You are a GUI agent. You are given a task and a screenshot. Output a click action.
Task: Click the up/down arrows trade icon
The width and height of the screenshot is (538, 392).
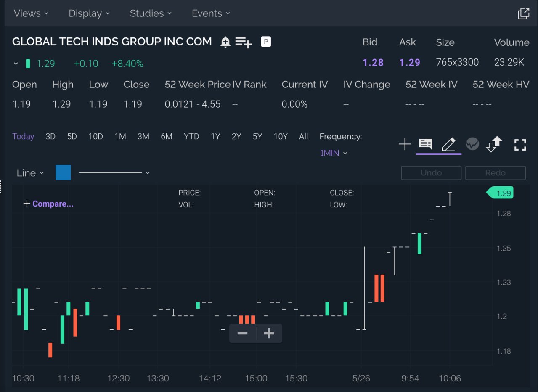[494, 144]
